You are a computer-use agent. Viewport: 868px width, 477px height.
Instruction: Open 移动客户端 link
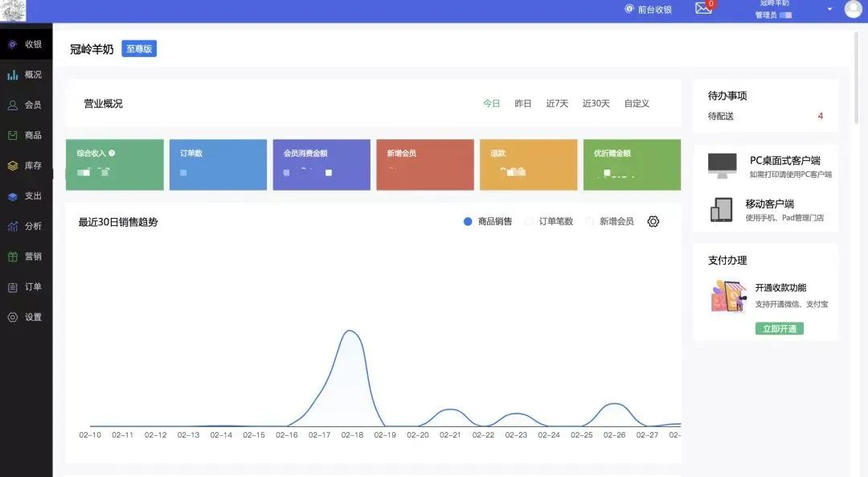[x=769, y=204]
